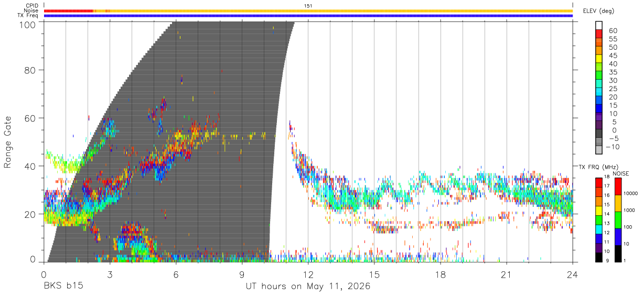The image size is (644, 297).
Task: Click the CPID value '151'
Action: tap(308, 5)
